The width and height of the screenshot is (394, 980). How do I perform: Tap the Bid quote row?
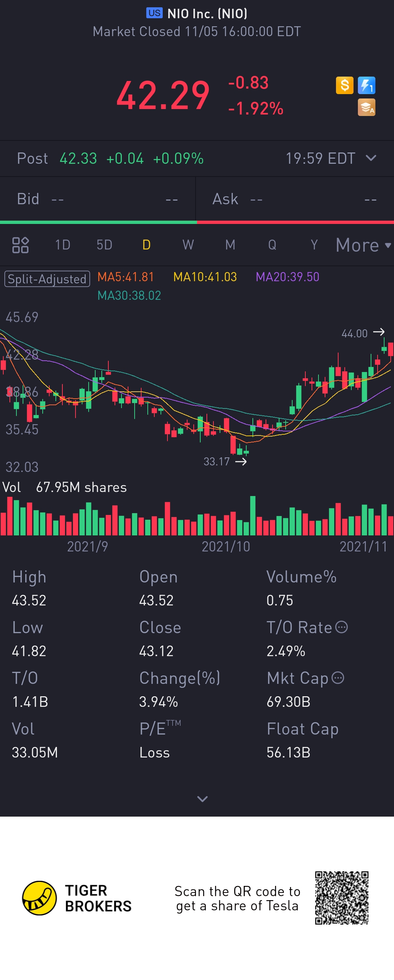click(97, 199)
